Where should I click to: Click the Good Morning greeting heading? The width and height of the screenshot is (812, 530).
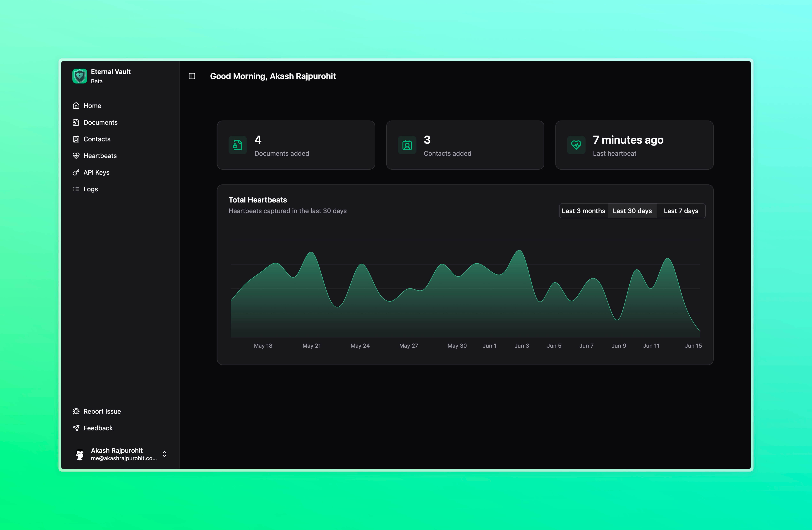[x=273, y=76]
